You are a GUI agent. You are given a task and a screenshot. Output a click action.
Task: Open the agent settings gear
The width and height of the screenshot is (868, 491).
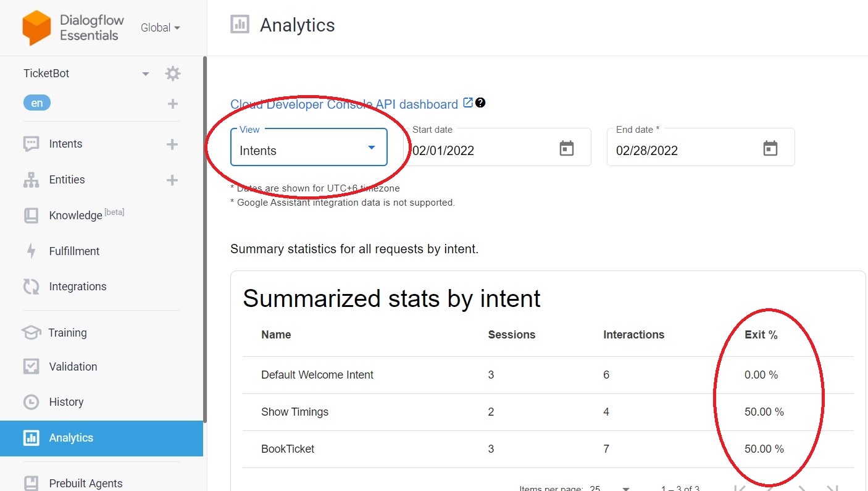173,73
